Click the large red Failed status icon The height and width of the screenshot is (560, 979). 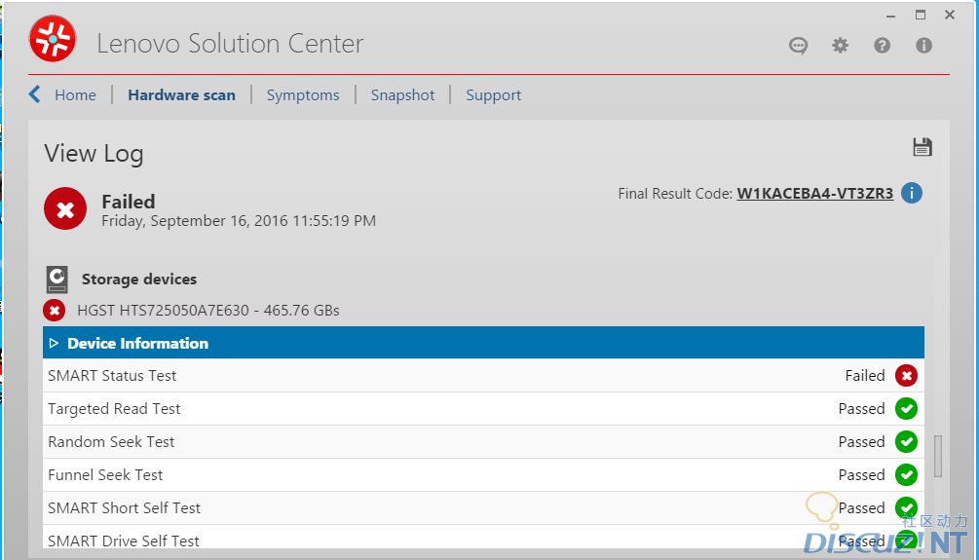pos(65,208)
